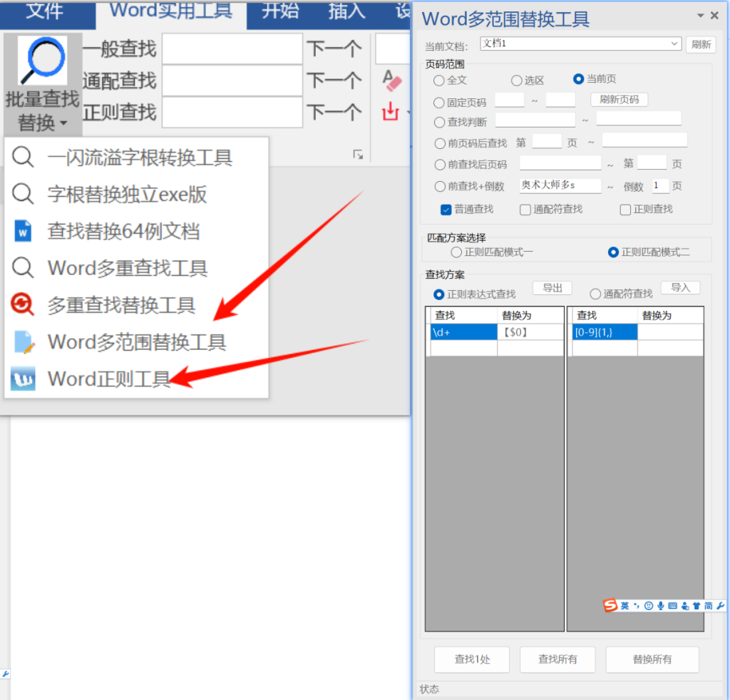Click 导出 button in 查找方案
The image size is (730, 700).
click(x=552, y=288)
